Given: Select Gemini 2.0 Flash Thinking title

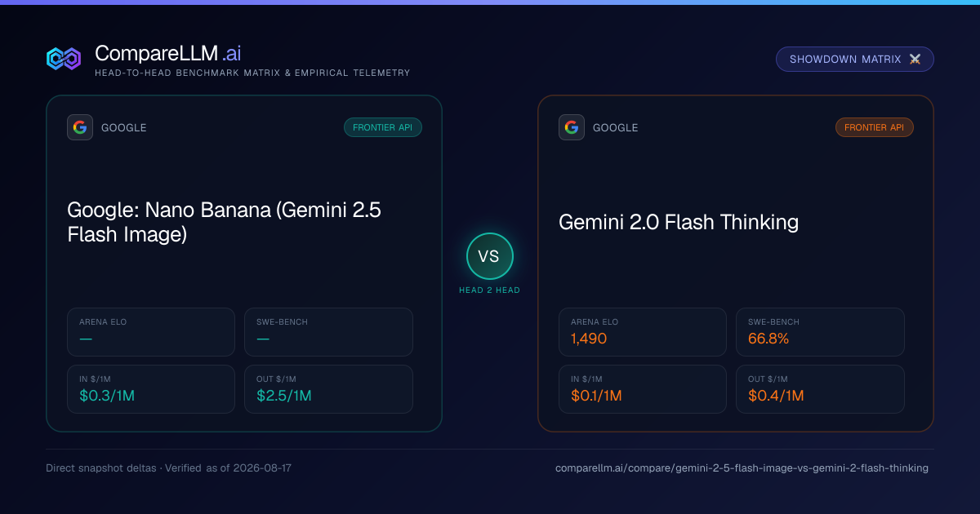Looking at the screenshot, I should (679, 222).
